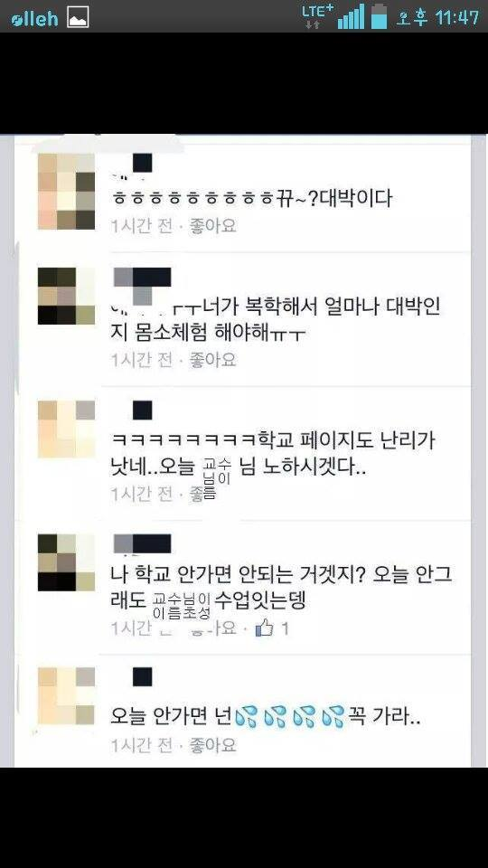This screenshot has height=868, width=488.
Task: Tap redacted name above 나 학교 안가면 comment
Action: 142,544
